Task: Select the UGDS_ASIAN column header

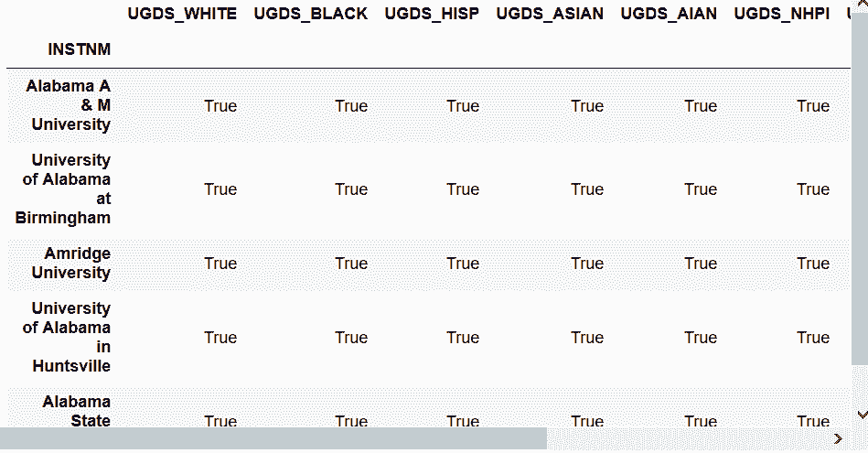Action: click(x=550, y=14)
